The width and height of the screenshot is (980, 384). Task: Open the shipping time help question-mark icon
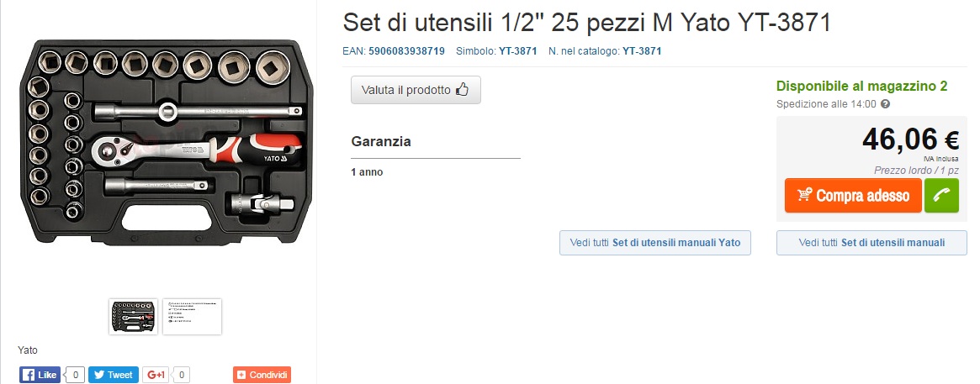pos(885,104)
